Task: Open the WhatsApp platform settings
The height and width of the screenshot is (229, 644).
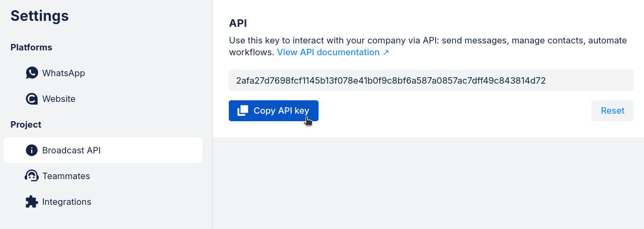Action: (63, 73)
